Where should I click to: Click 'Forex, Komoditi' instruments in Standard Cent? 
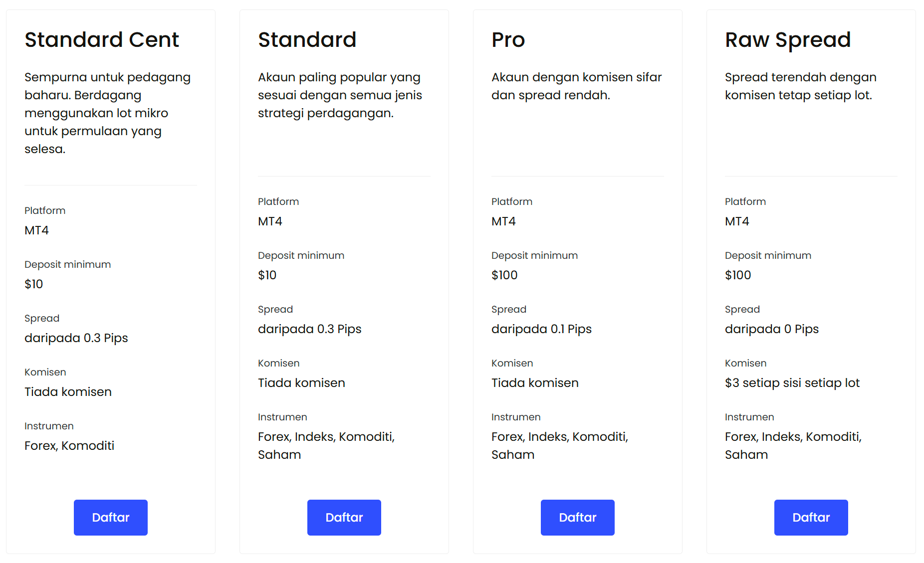point(69,446)
